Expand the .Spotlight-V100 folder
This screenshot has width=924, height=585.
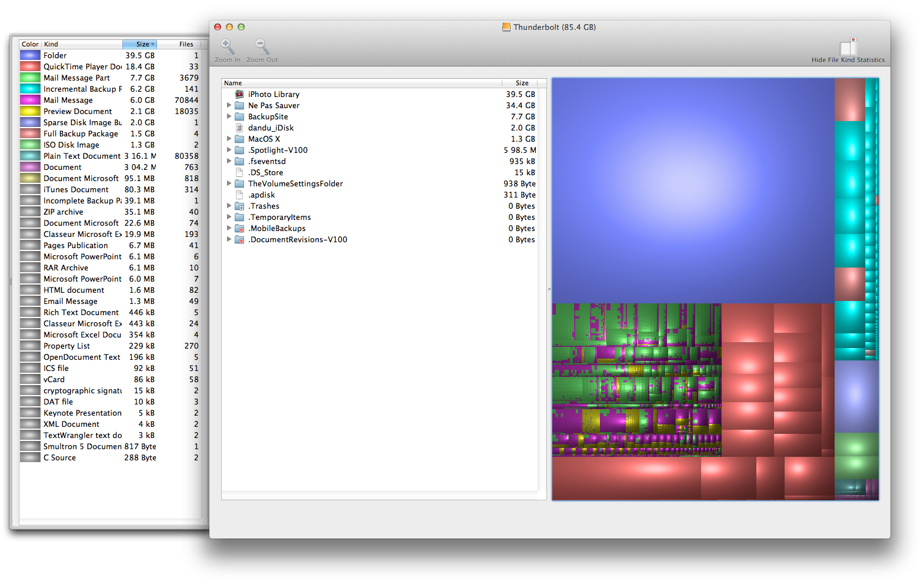click(x=229, y=150)
